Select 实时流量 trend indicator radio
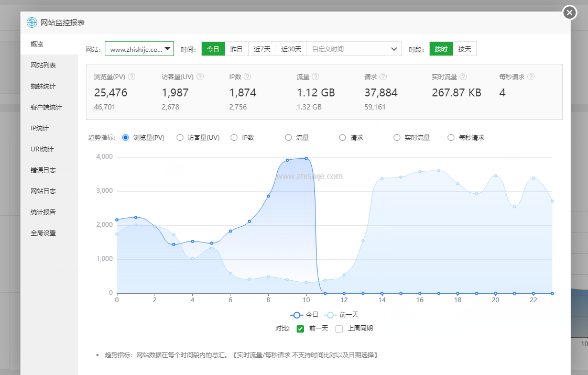This screenshot has width=588, height=375. 397,138
